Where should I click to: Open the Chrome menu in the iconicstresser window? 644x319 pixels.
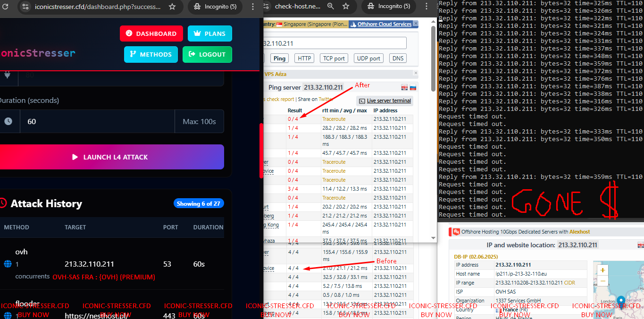click(x=253, y=7)
